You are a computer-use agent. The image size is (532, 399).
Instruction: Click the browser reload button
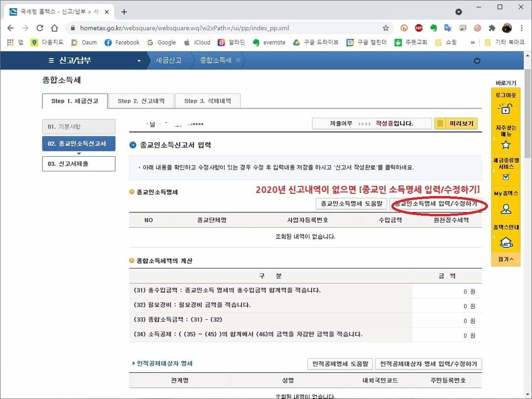point(40,28)
